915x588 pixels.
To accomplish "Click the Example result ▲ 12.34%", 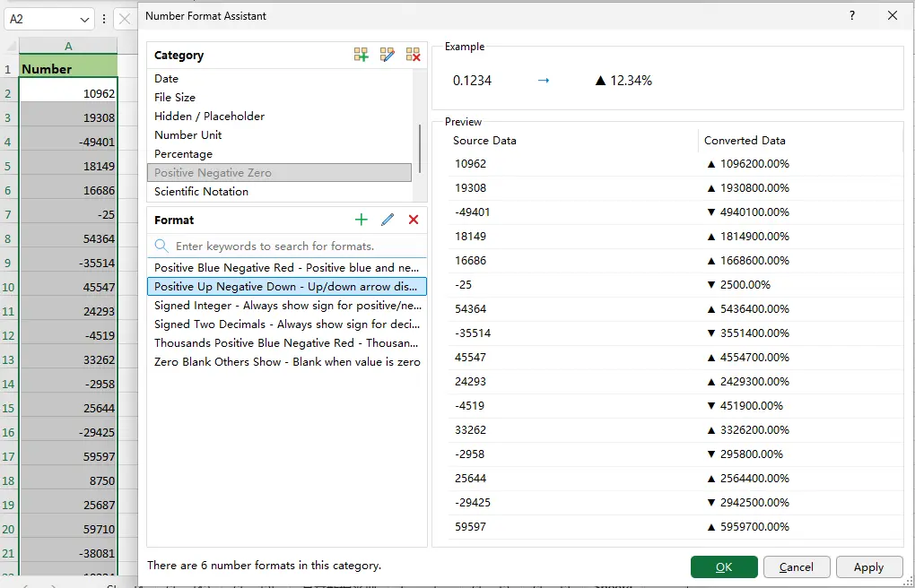I will point(623,81).
